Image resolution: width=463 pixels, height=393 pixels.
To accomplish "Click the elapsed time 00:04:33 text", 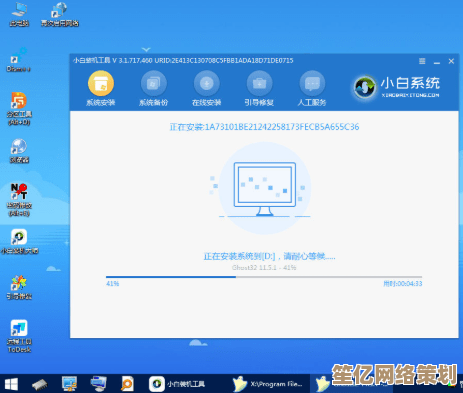I will pyautogui.click(x=403, y=284).
